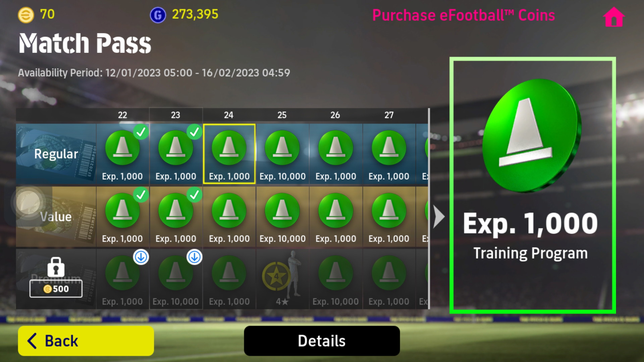Tap the eFootball coin balance icon
Viewport: 644px width, 362px height.
click(26, 15)
